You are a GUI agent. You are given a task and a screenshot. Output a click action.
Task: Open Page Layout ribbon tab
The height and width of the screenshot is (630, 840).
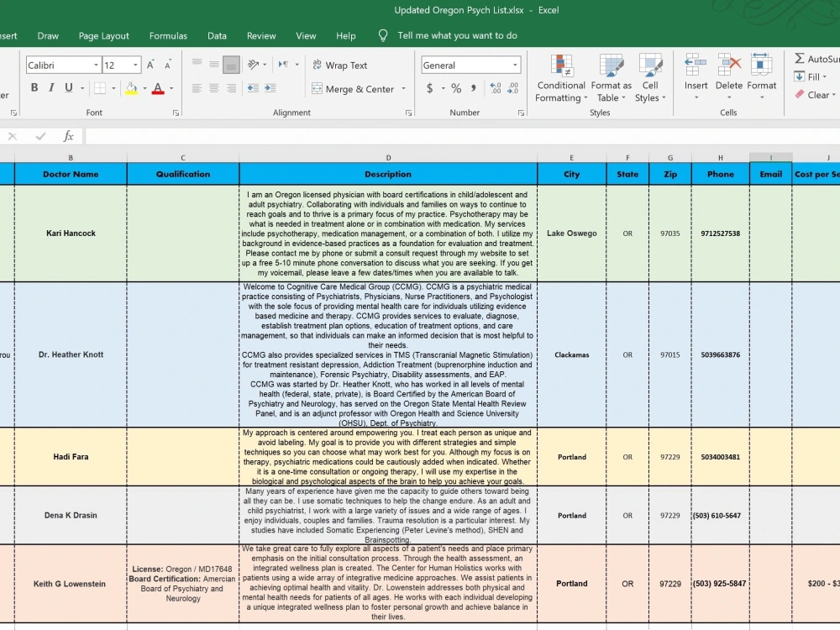point(104,36)
